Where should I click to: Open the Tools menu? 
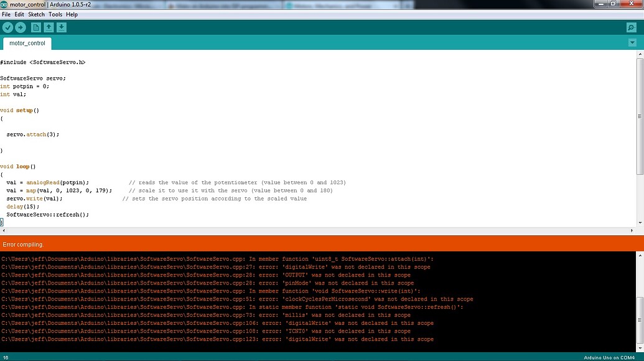click(x=55, y=14)
